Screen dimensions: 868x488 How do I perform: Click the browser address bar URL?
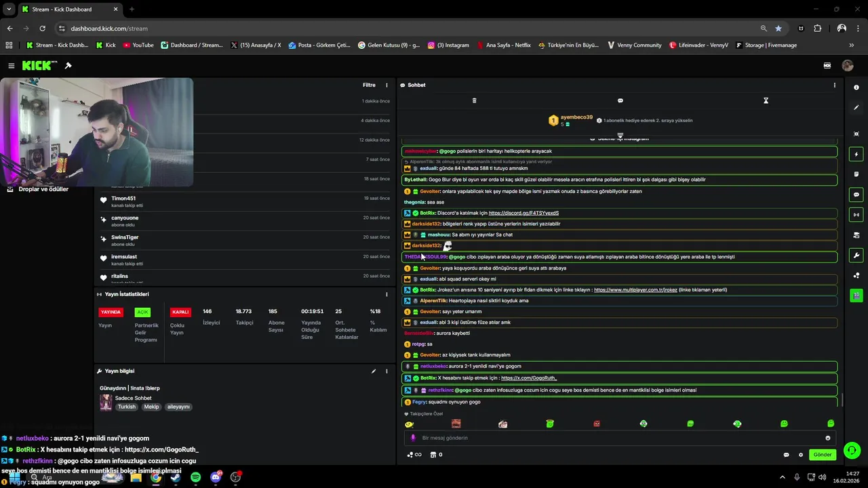pos(109,28)
